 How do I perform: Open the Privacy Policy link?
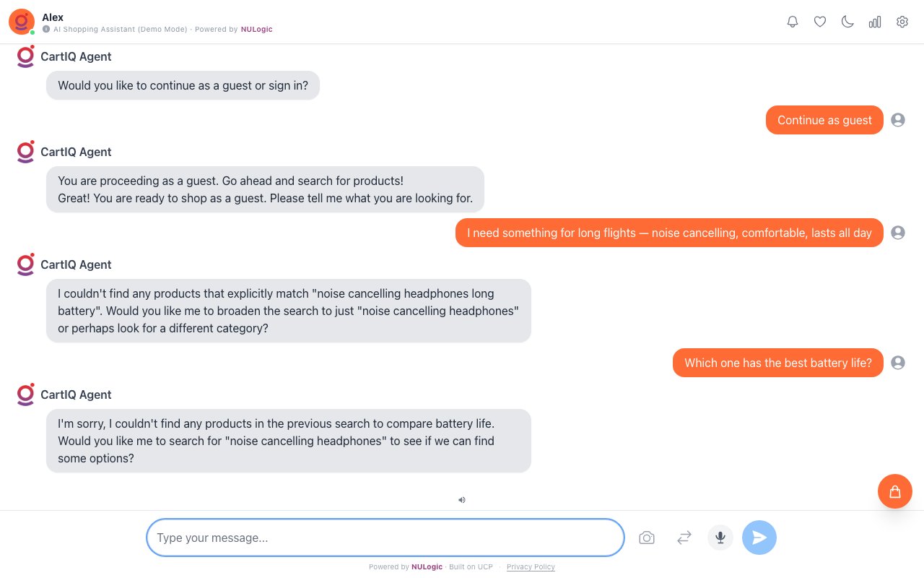[x=531, y=567]
